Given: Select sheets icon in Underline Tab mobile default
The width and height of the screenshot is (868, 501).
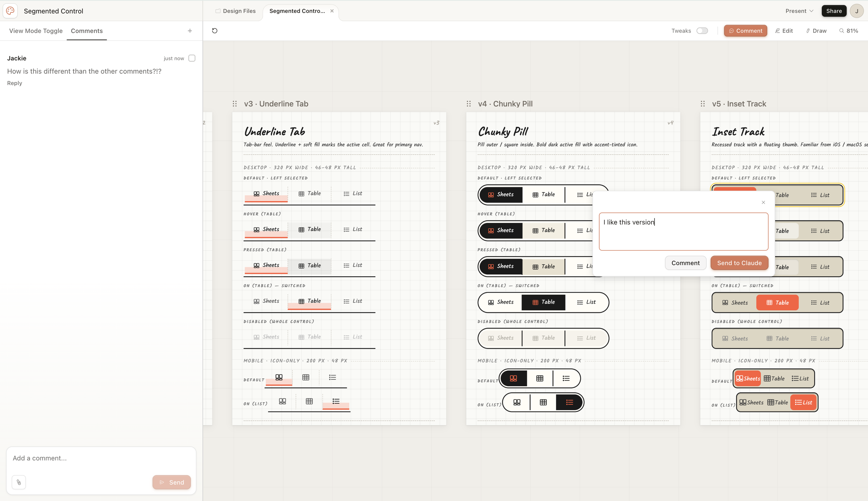Looking at the screenshot, I should pos(279,377).
